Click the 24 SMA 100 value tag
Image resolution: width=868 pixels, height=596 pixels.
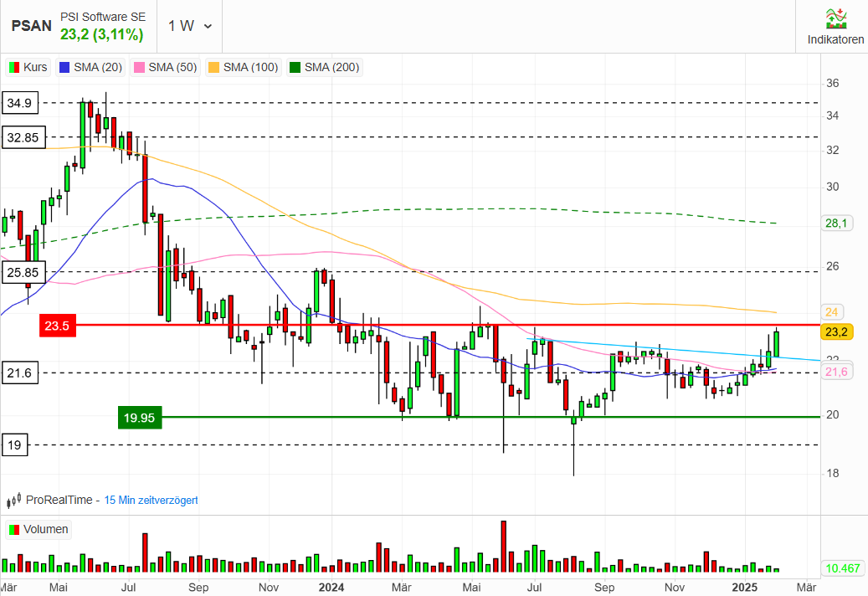coord(832,312)
